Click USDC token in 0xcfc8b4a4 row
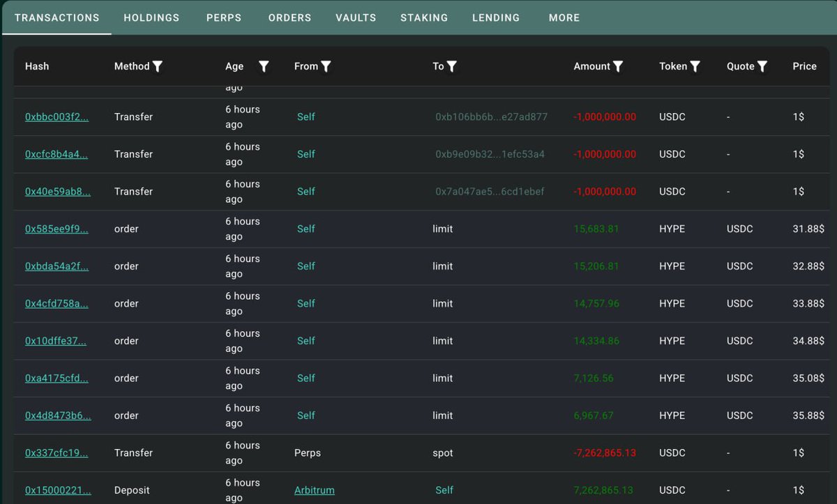 click(672, 154)
